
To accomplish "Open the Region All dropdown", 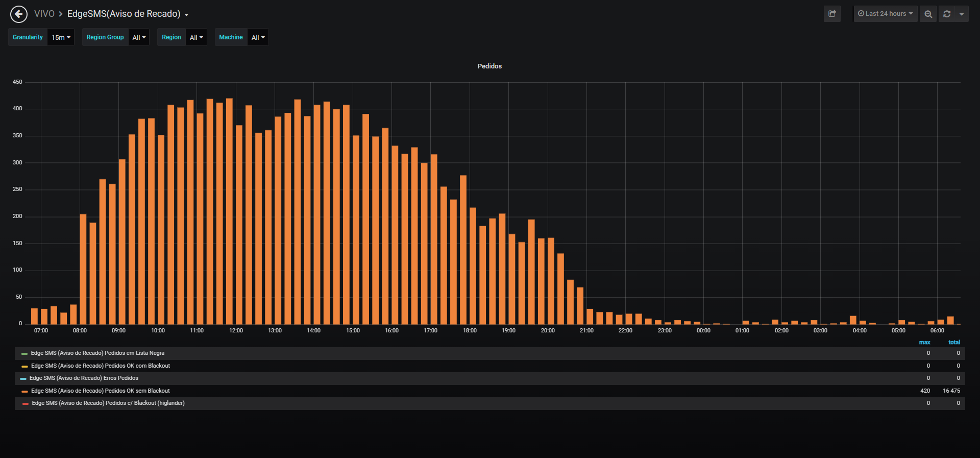I will click(x=196, y=37).
